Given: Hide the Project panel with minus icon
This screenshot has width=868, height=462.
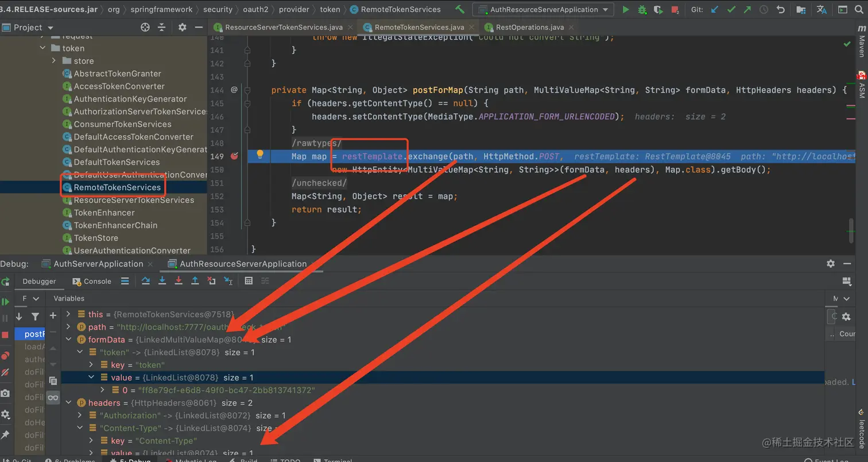Looking at the screenshot, I should coord(198,27).
